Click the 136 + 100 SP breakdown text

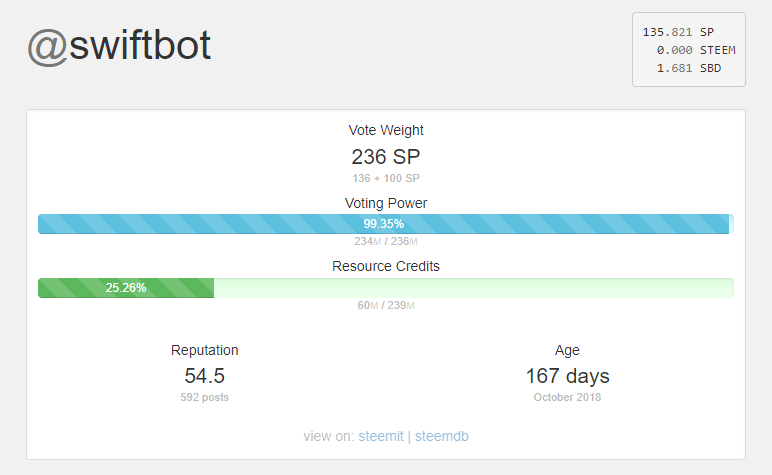tap(386, 178)
